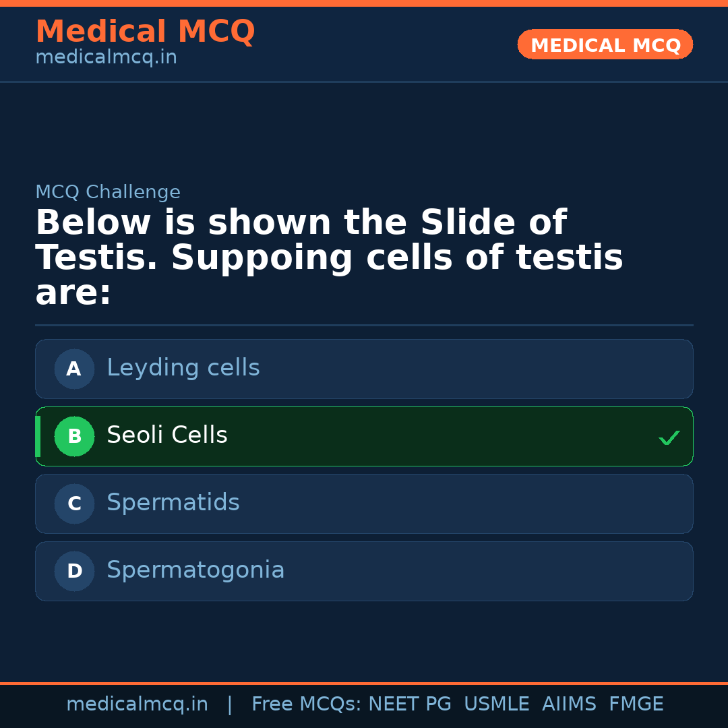Click Free MCQs footer text
The width and height of the screenshot is (728, 728).
(x=307, y=704)
